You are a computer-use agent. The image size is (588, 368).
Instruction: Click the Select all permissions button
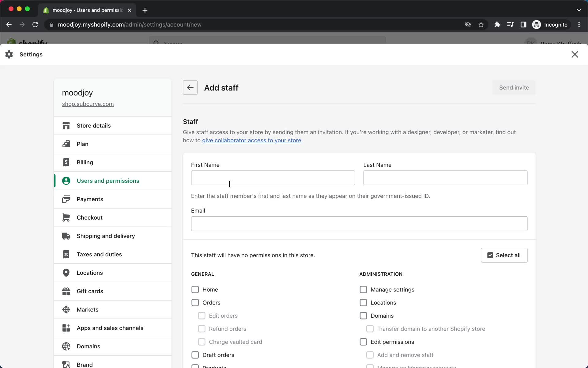tap(504, 255)
